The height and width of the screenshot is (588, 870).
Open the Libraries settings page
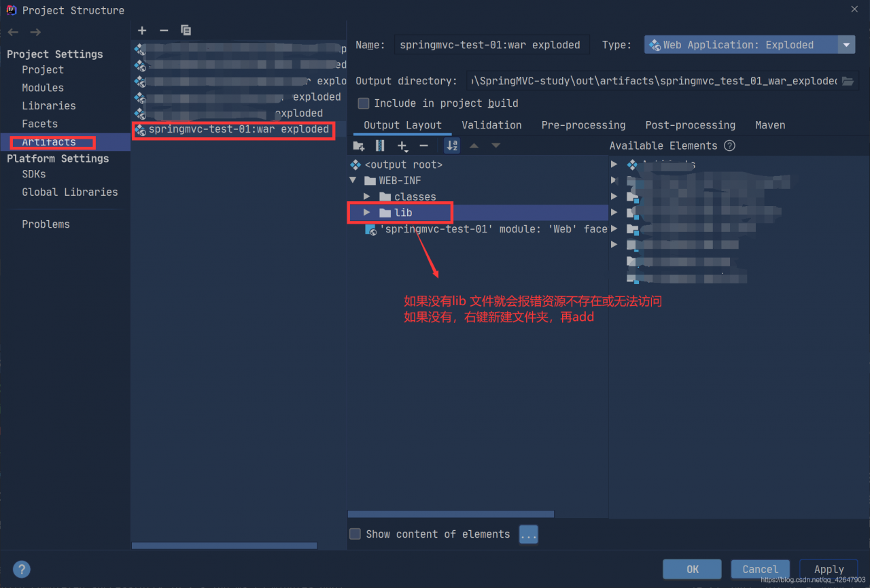[x=49, y=106]
